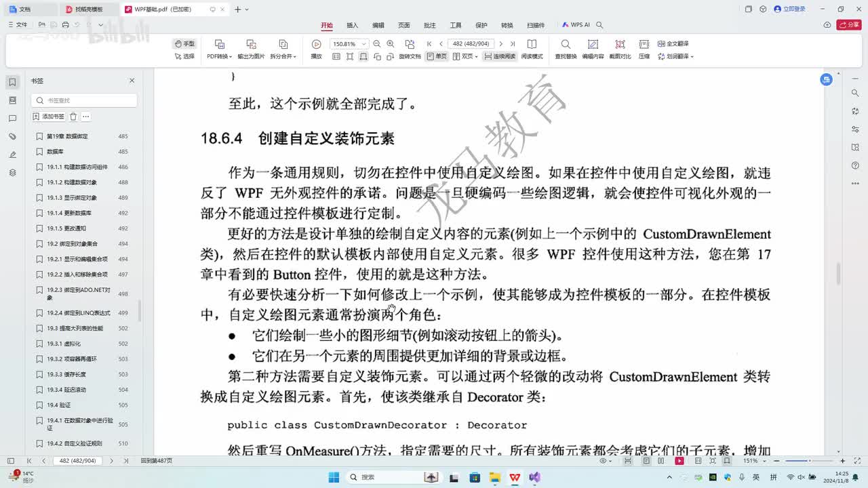Open the 151% zoom dropdown in status bar
Image resolution: width=868 pixels, height=488 pixels.
tap(753, 461)
